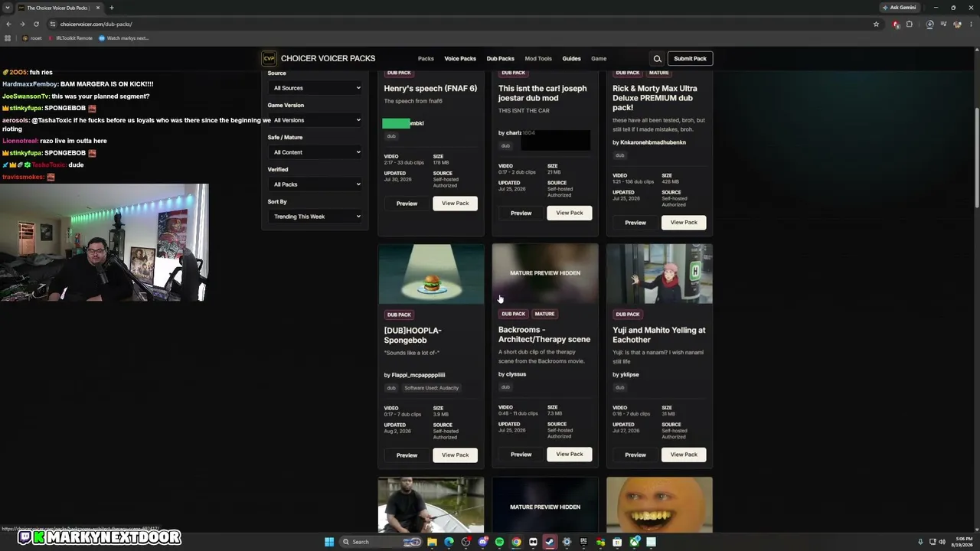Screen dimensions: 980x551
Task: Click the Submit Pack button
Action: click(x=690, y=59)
